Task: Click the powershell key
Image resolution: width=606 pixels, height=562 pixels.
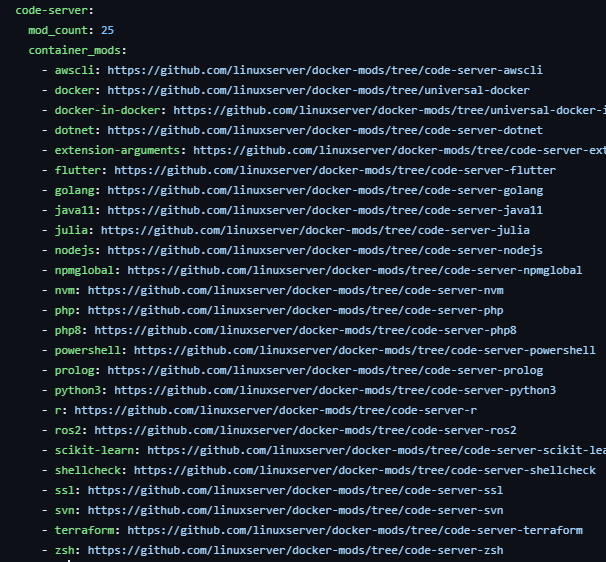Action: [x=88, y=351]
